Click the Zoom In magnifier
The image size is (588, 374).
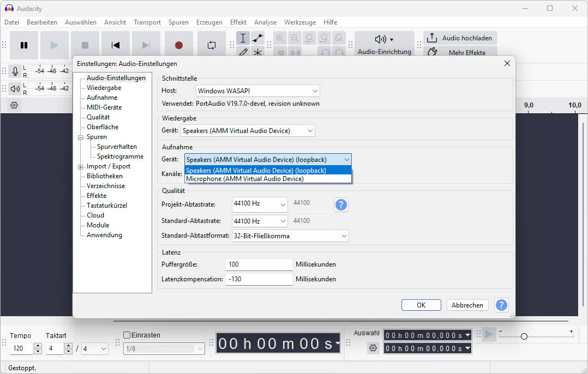click(x=280, y=38)
